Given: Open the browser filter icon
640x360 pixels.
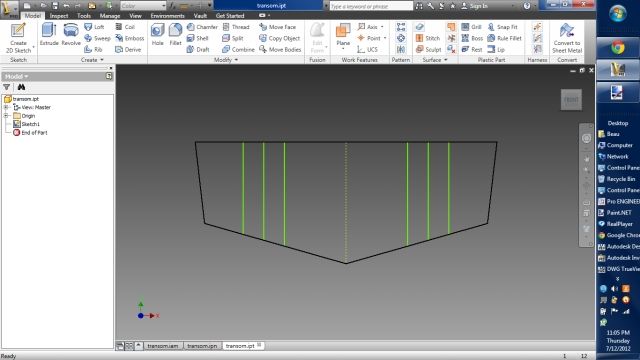Looking at the screenshot, I should [7, 87].
